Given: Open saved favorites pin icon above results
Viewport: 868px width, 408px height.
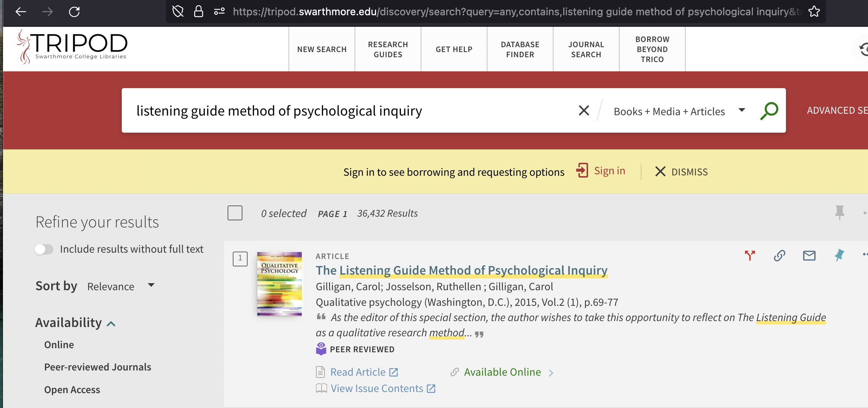Looking at the screenshot, I should click(839, 212).
